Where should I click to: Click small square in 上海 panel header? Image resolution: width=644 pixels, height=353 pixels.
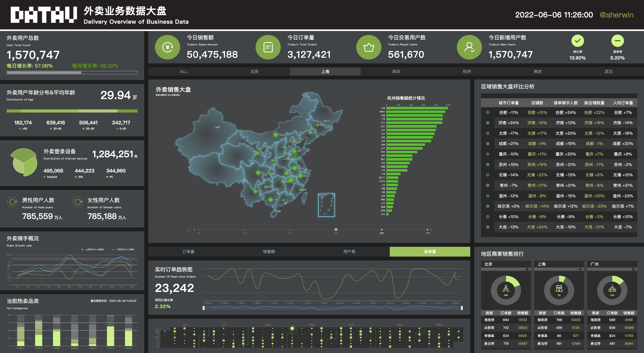580,269
